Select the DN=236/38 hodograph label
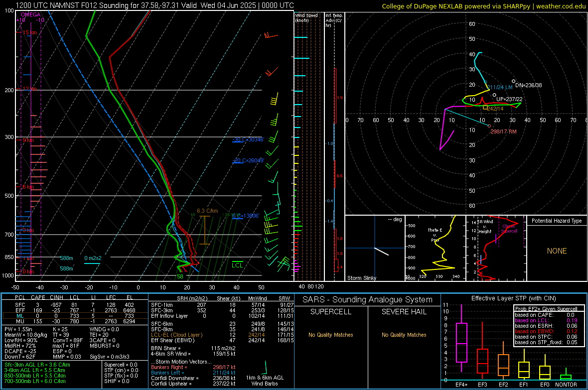 [x=528, y=85]
